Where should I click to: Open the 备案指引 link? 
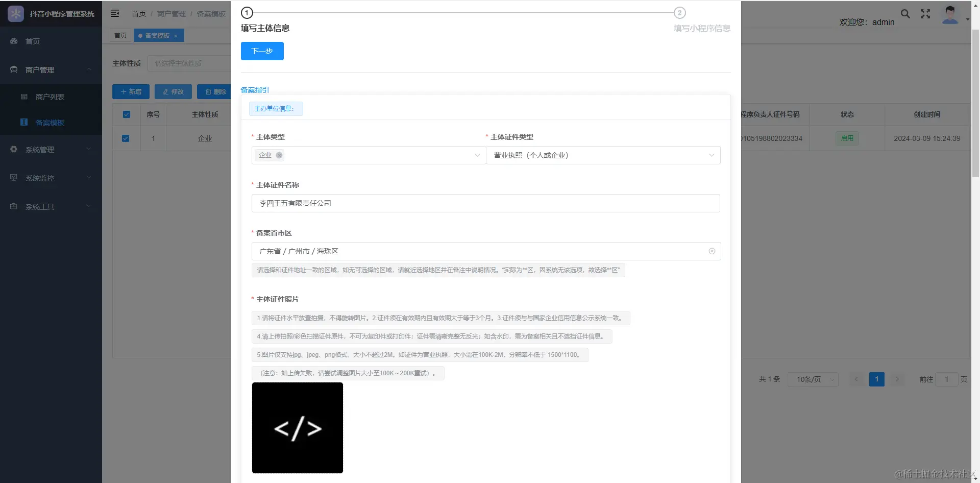tap(255, 90)
